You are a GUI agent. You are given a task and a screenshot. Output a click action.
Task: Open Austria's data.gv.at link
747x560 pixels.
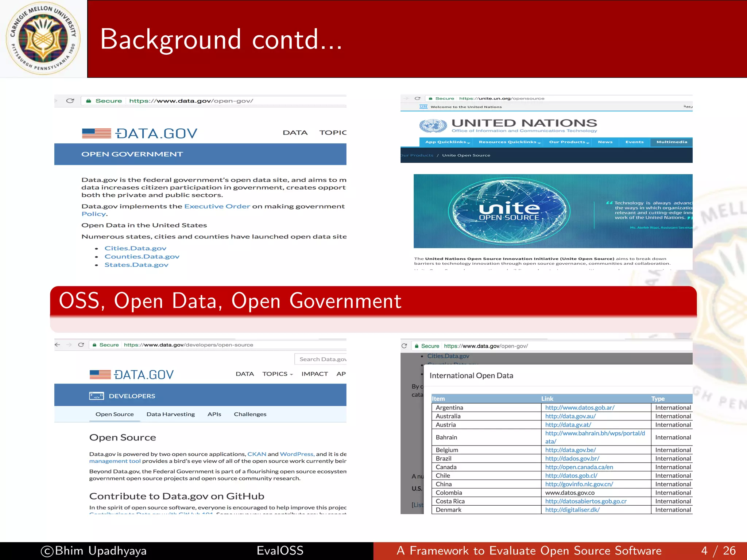(568, 425)
